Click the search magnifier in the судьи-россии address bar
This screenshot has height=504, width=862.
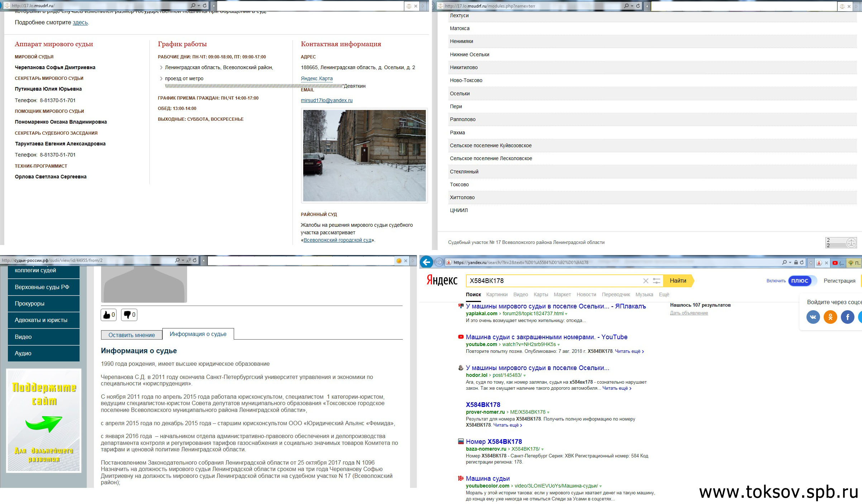[177, 260]
